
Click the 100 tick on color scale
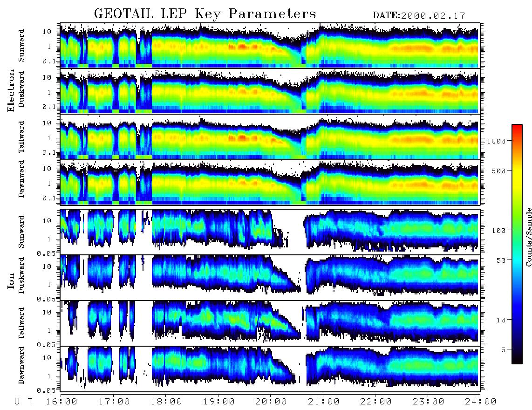(498, 231)
